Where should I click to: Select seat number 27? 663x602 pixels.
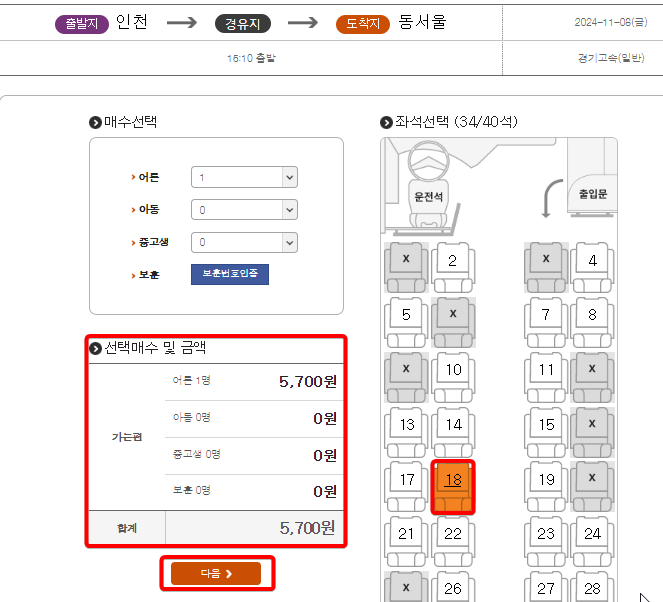pyautogui.click(x=546, y=587)
